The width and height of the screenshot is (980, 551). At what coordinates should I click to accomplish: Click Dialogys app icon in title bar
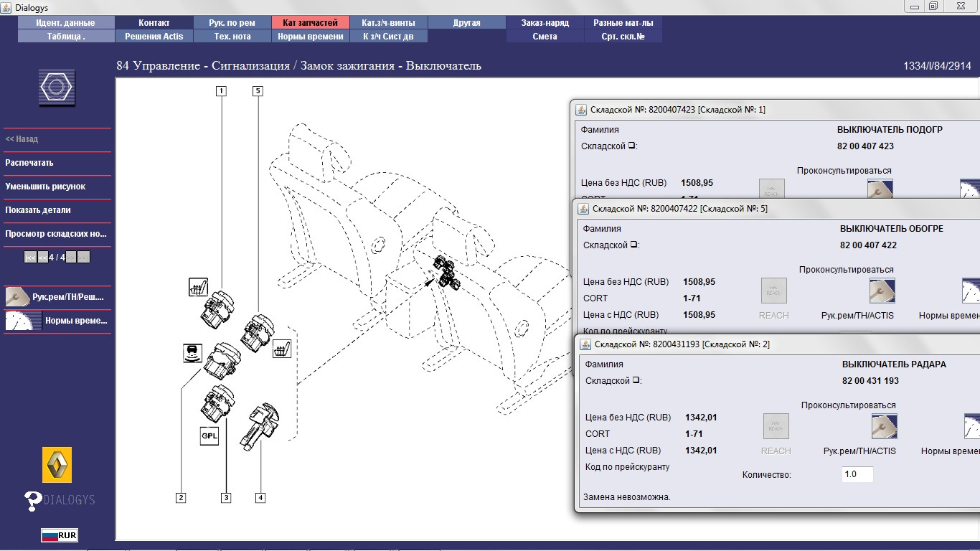[x=7, y=6]
